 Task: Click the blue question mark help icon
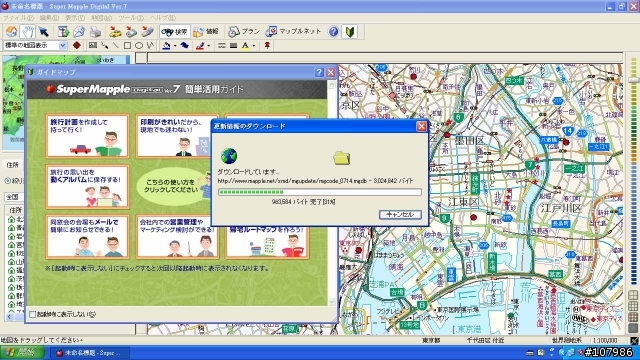pyautogui.click(x=333, y=31)
